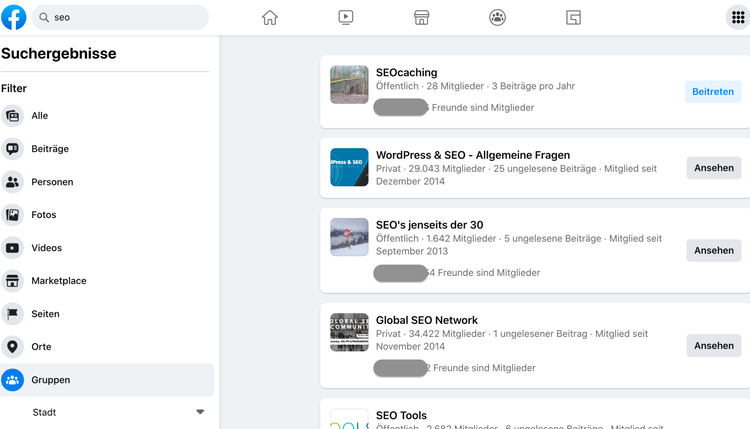Open the Gaming icon in top navigation

573,18
